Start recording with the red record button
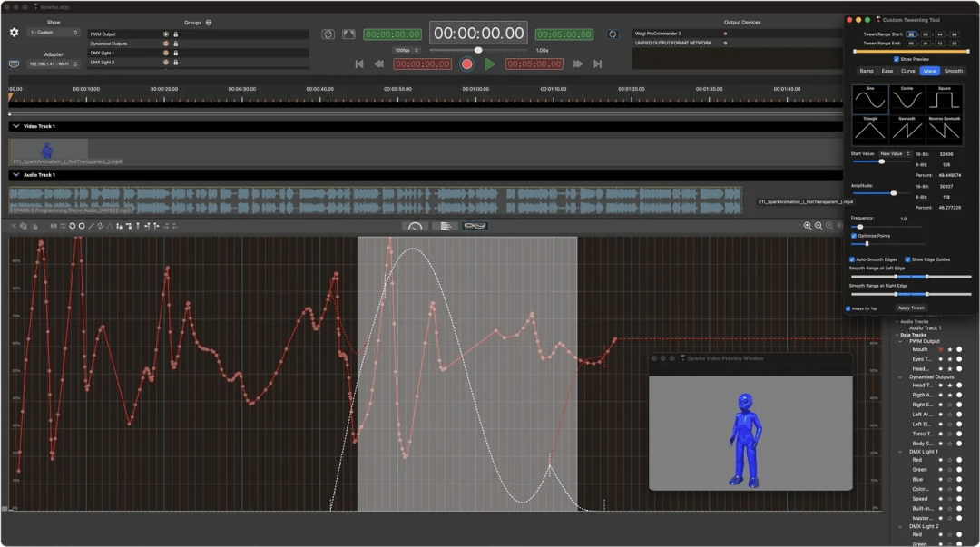The height and width of the screenshot is (547, 980). point(467,63)
